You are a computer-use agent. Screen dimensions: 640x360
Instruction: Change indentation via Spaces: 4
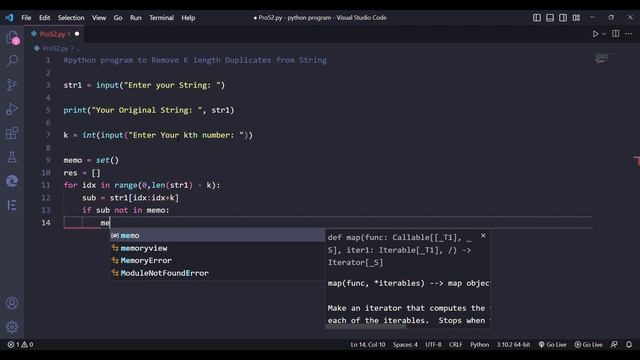pyautogui.click(x=405, y=344)
